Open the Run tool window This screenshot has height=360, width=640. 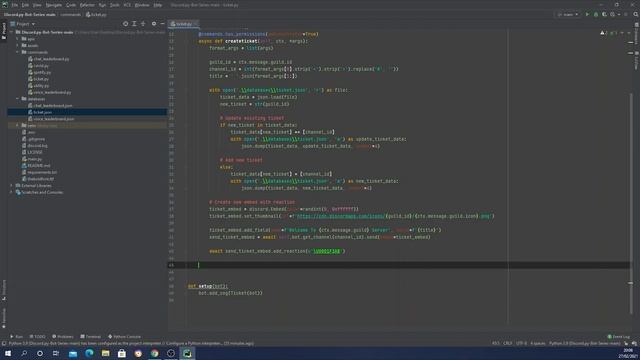(x=16, y=337)
